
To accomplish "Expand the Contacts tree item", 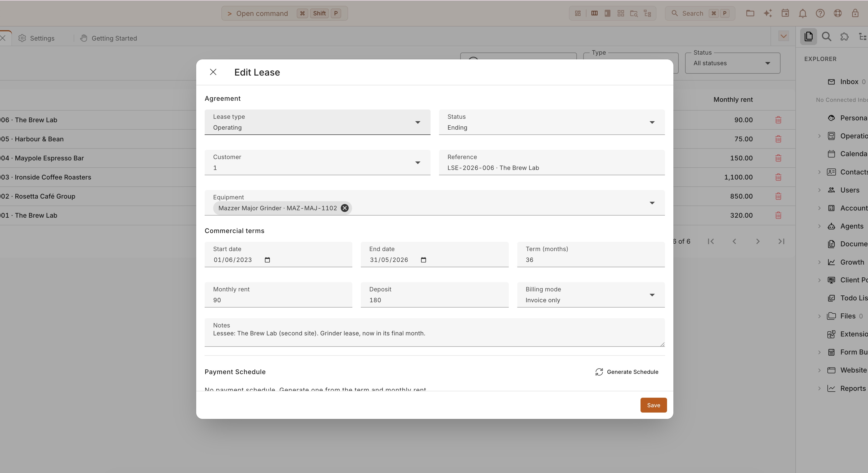I will [819, 172].
